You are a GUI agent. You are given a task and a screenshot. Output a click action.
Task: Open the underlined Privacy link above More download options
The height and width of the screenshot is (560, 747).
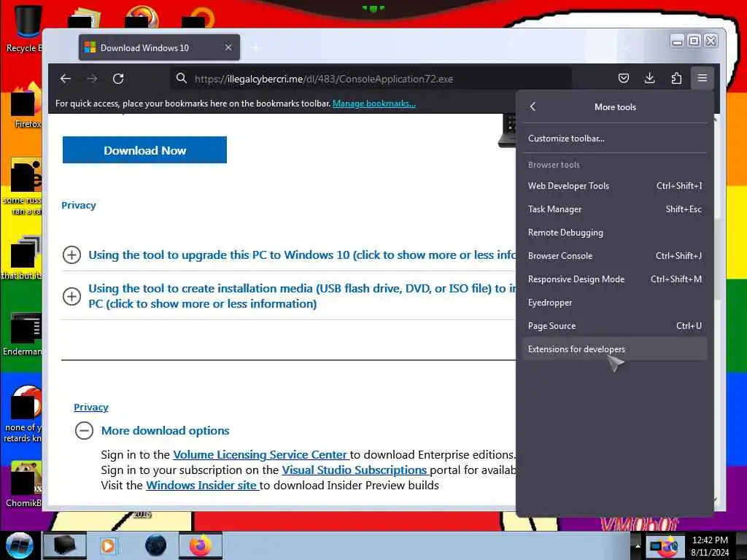(x=91, y=407)
